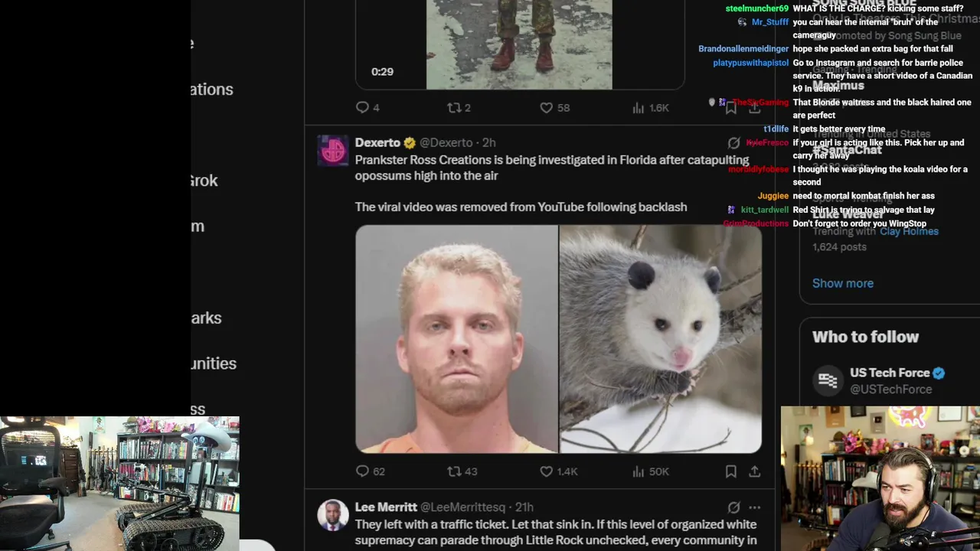
Task: Open Clay Holmes trending link
Action: (909, 231)
